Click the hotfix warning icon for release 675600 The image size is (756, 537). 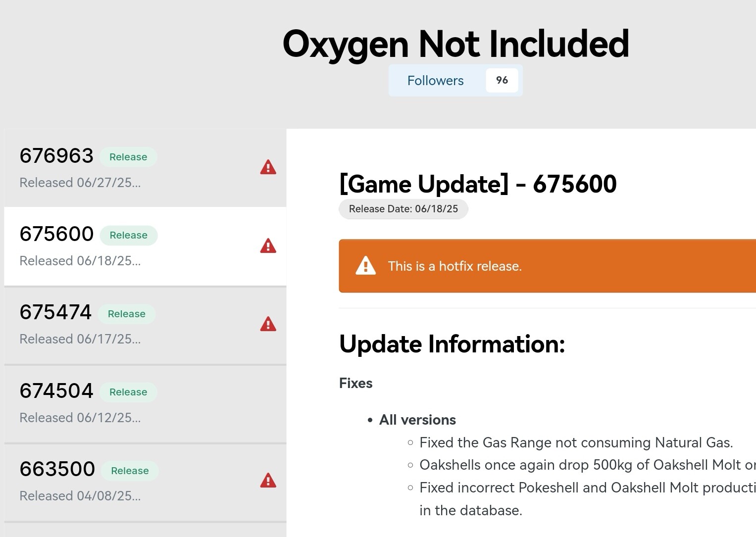268,245
